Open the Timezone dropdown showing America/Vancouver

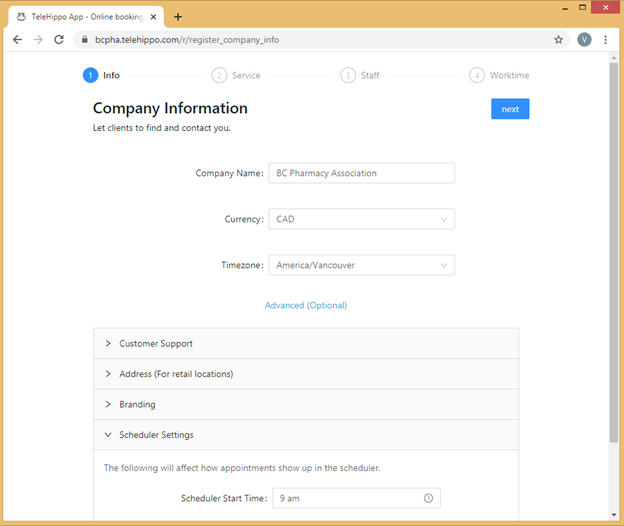pyautogui.click(x=361, y=265)
